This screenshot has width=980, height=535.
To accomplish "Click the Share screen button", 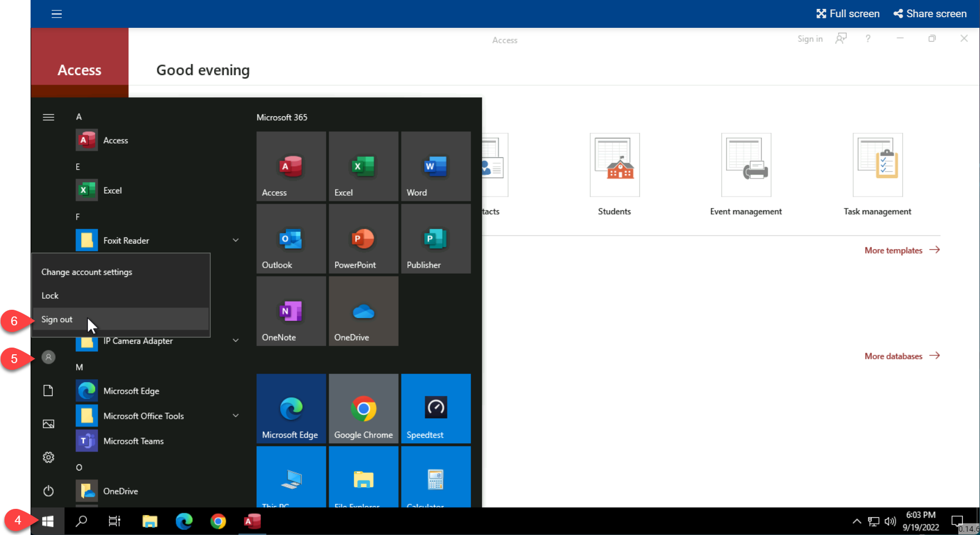I will point(930,14).
